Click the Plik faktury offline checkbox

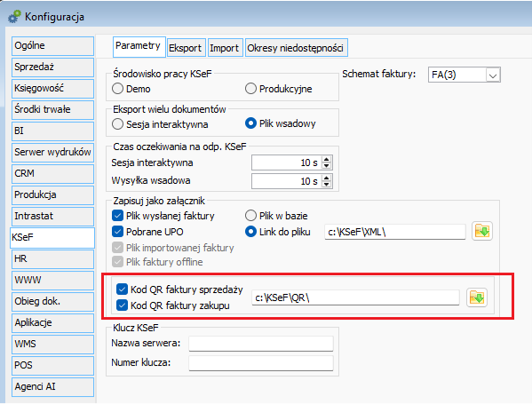point(117,262)
